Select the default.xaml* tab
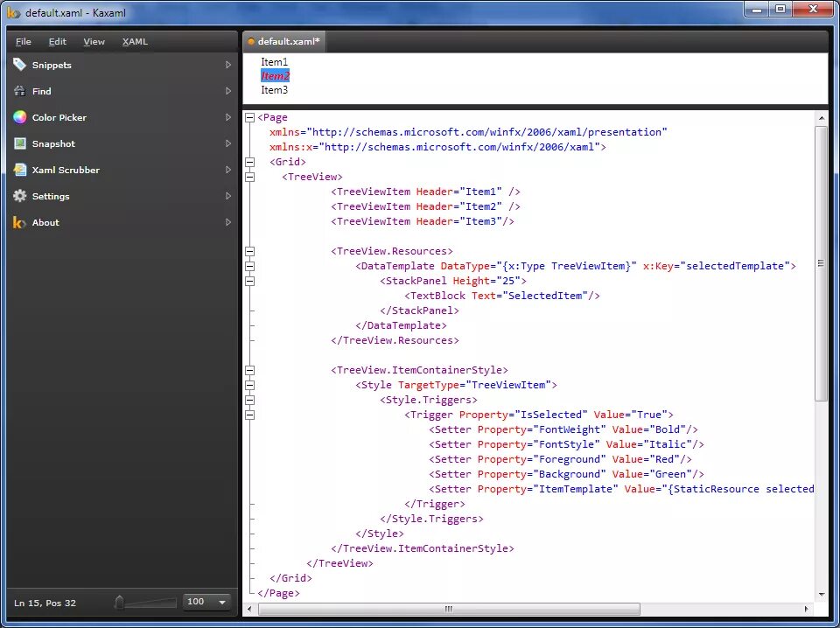The height and width of the screenshot is (628, 840). point(283,42)
